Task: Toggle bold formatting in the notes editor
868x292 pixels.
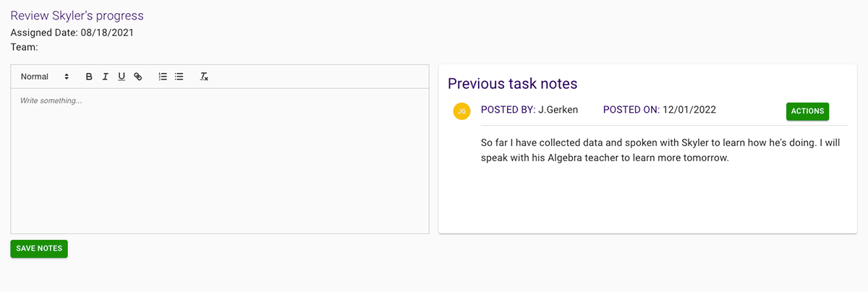Action: (89, 77)
